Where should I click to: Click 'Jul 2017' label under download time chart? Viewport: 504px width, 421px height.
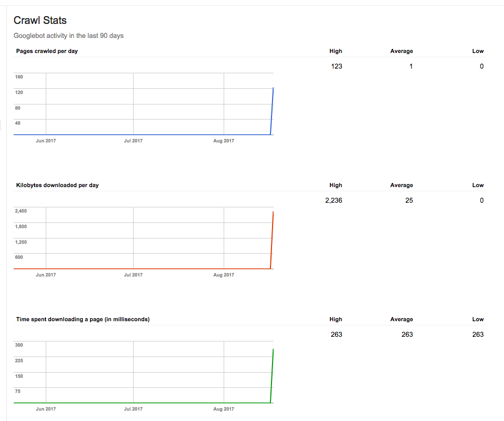pos(133,409)
